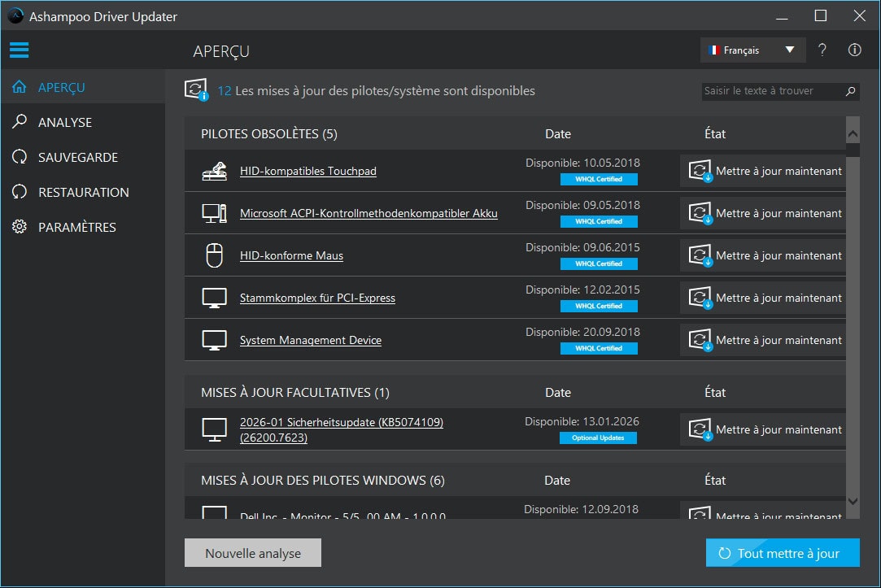Image resolution: width=881 pixels, height=588 pixels.
Task: Click inside the search text field
Action: click(769, 91)
